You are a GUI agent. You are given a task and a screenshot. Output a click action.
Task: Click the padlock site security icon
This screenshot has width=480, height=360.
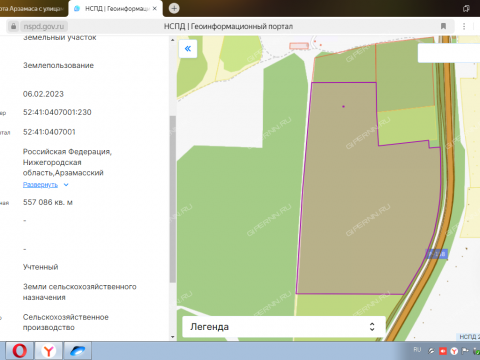pyautogui.click(x=13, y=26)
